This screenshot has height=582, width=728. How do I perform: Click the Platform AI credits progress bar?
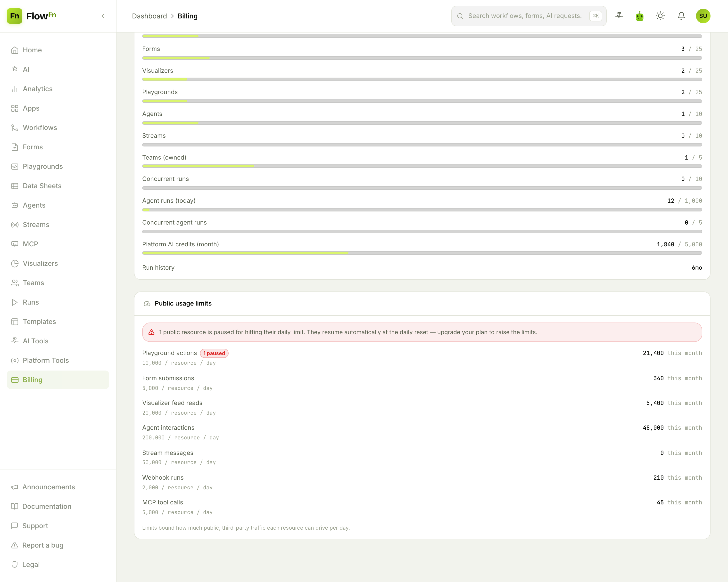tap(422, 253)
